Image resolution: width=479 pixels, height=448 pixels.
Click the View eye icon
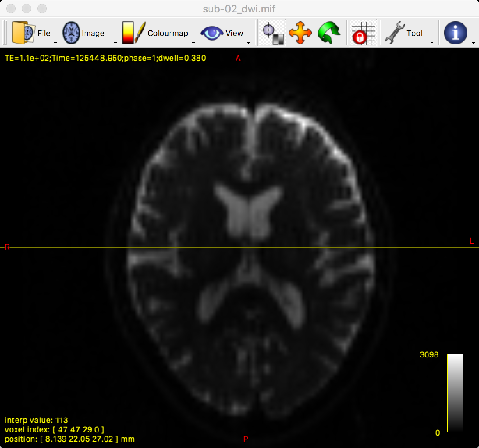(x=212, y=33)
